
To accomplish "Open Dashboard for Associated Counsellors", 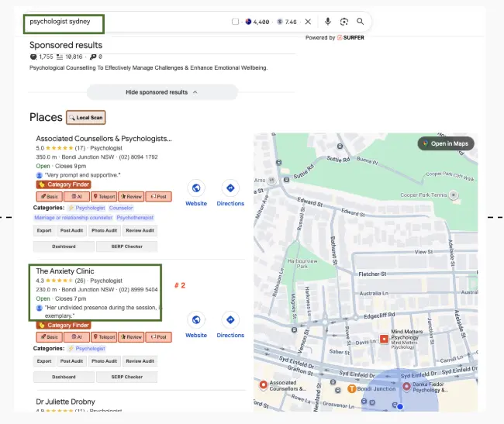I will tap(64, 246).
